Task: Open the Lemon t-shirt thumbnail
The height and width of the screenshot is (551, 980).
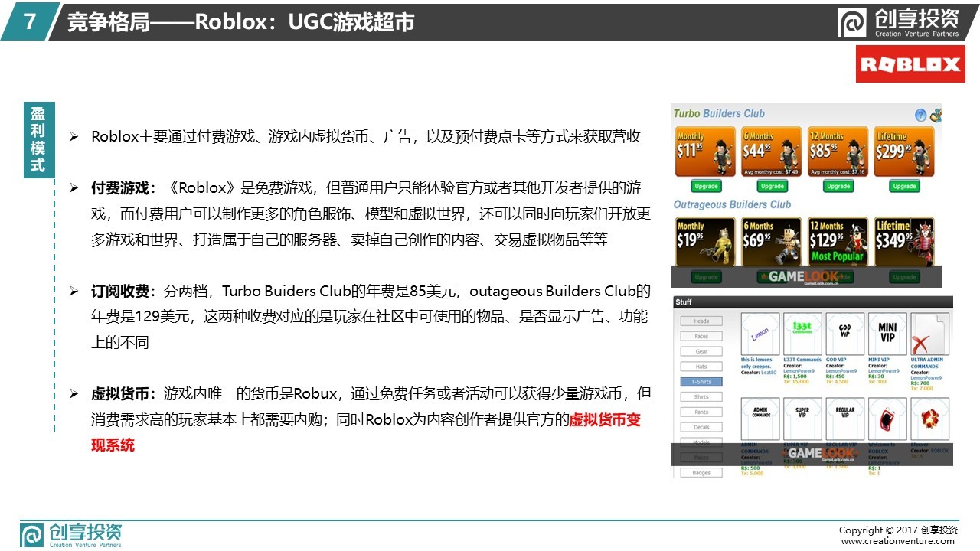Action: tap(760, 334)
